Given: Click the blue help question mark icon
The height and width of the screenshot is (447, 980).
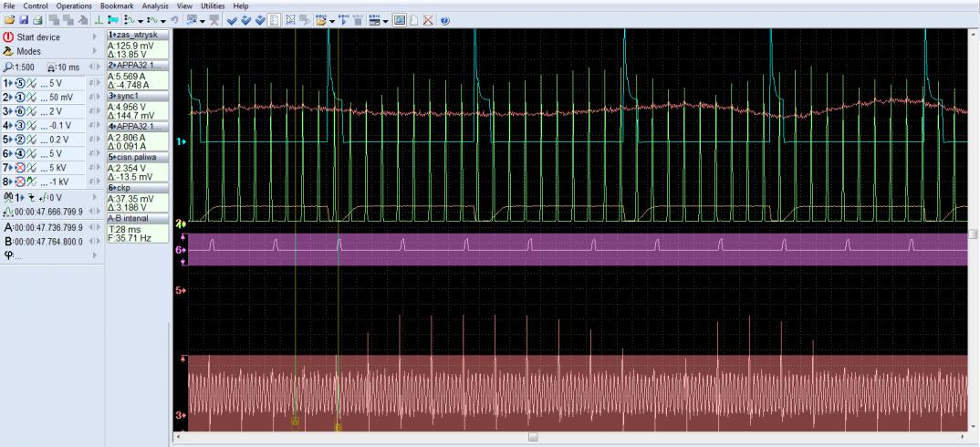Looking at the screenshot, I should 444,19.
